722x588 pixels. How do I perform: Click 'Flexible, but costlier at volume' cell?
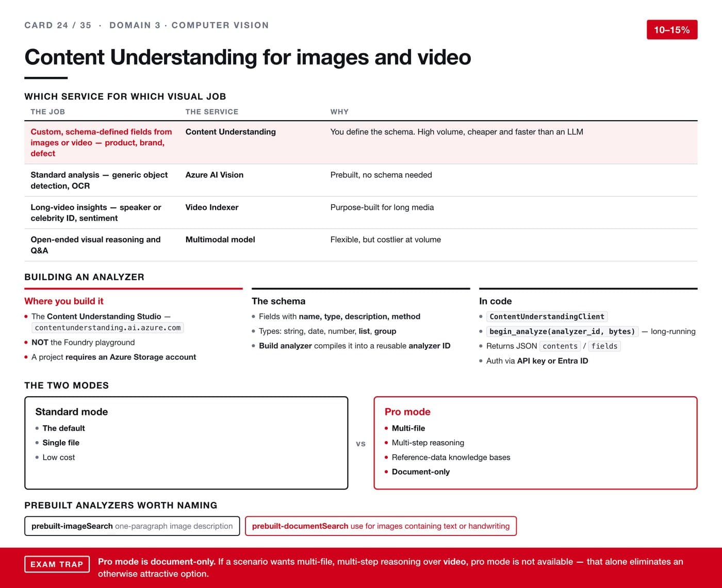[386, 240]
